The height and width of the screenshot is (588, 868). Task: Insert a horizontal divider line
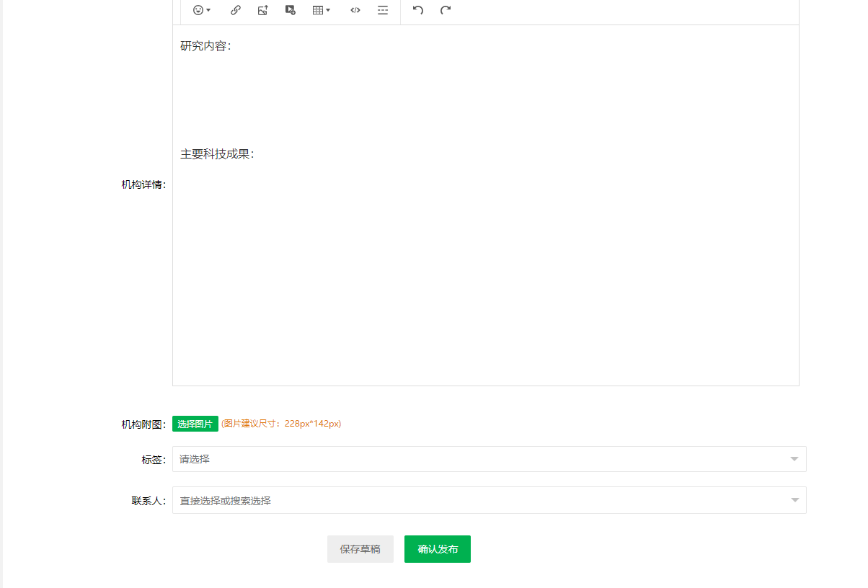tap(383, 10)
